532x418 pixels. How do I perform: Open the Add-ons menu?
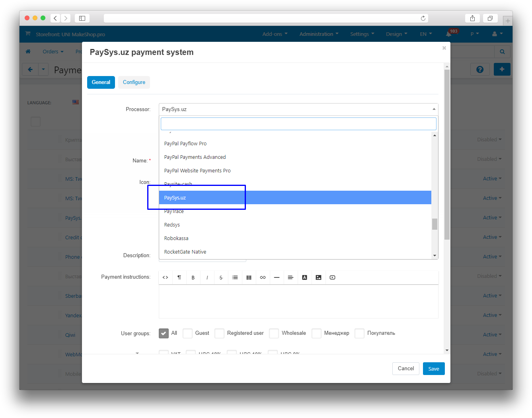[275, 34]
